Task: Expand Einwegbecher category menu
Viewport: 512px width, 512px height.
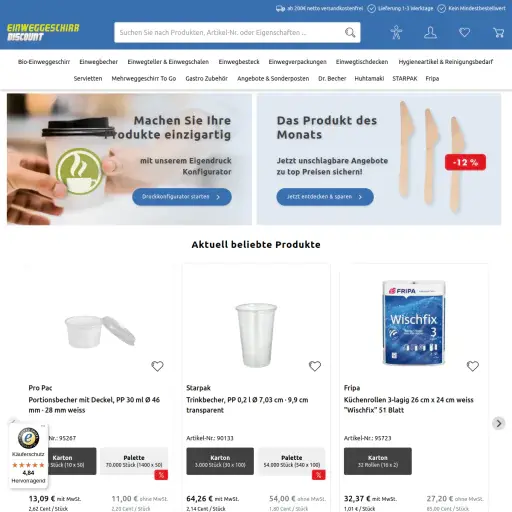Action: click(x=99, y=62)
